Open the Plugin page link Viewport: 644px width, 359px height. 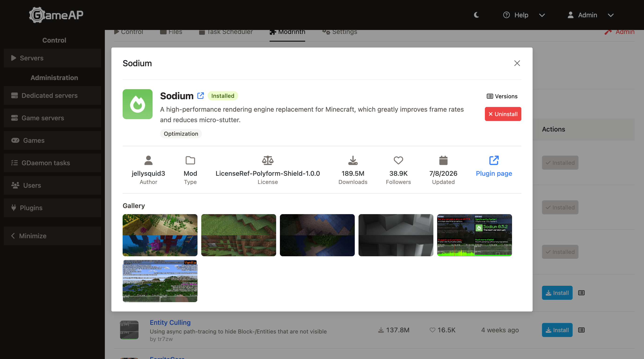(x=494, y=173)
